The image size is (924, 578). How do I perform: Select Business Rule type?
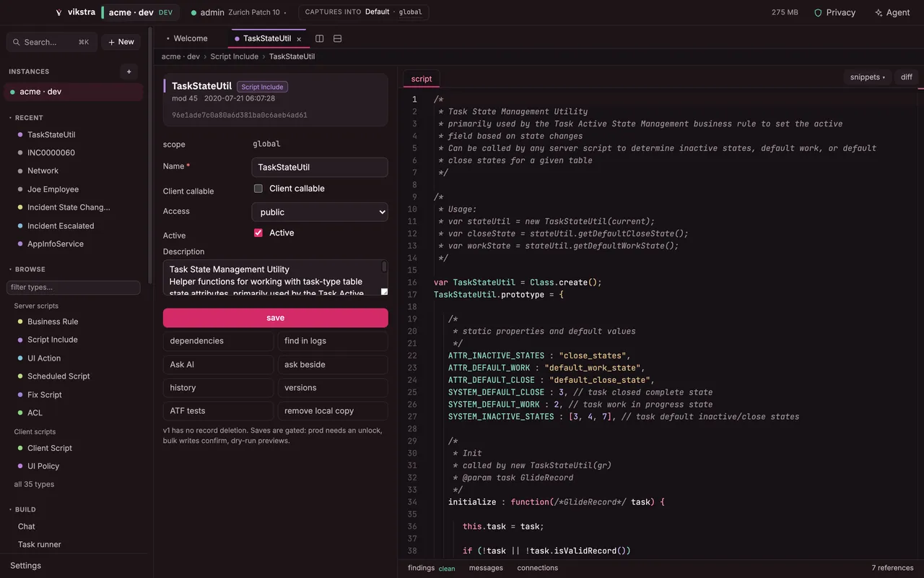click(53, 322)
